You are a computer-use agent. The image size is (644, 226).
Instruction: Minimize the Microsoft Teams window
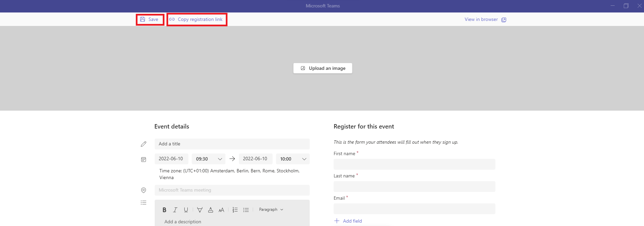(613, 6)
